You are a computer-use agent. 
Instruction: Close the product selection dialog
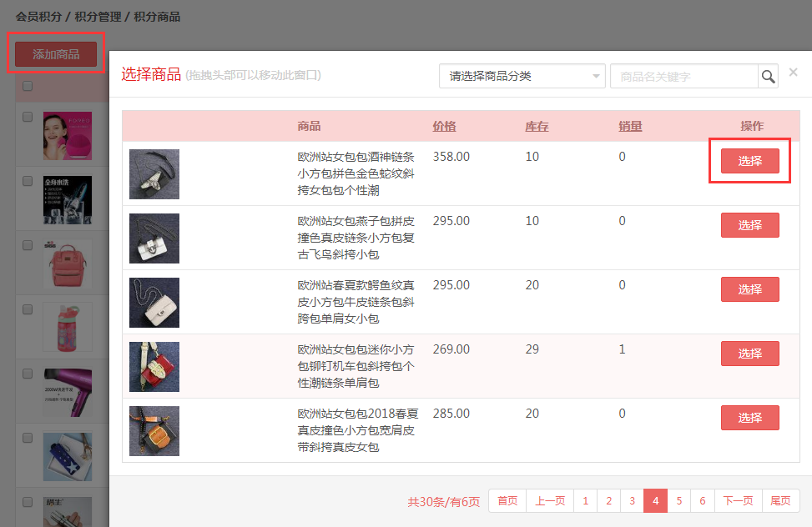pyautogui.click(x=793, y=73)
